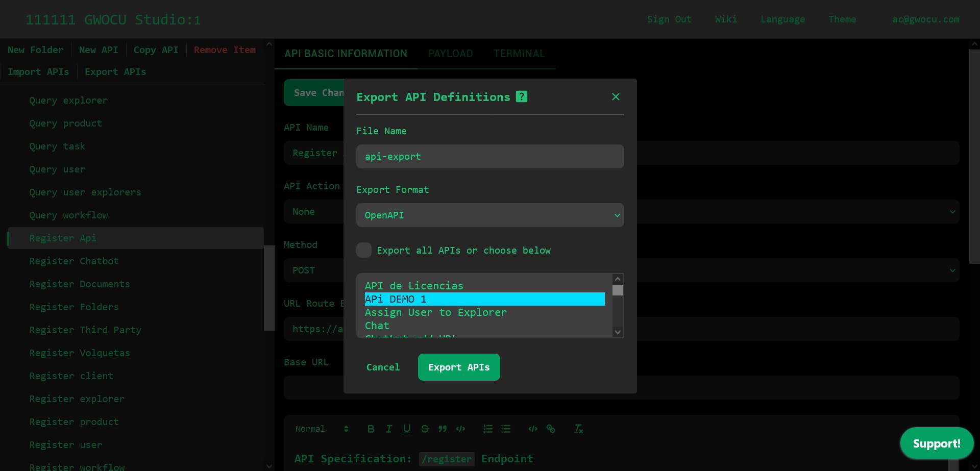Switch to API BASIC INFORMATION tab
The height and width of the screenshot is (471, 980).
(346, 54)
